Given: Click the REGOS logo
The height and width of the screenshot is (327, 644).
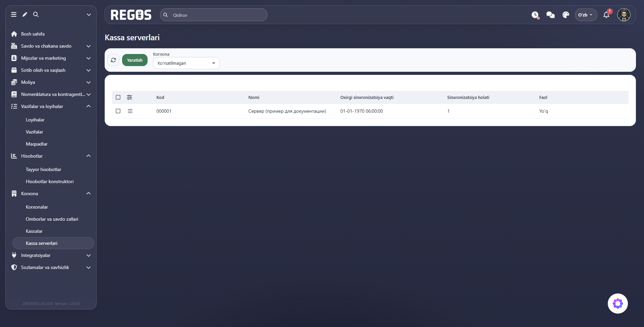Looking at the screenshot, I should click(131, 15).
